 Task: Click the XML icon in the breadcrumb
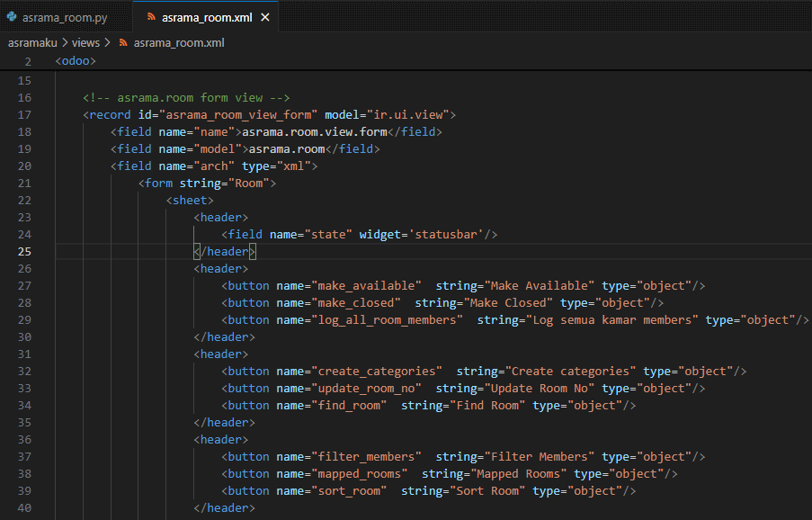click(x=123, y=43)
